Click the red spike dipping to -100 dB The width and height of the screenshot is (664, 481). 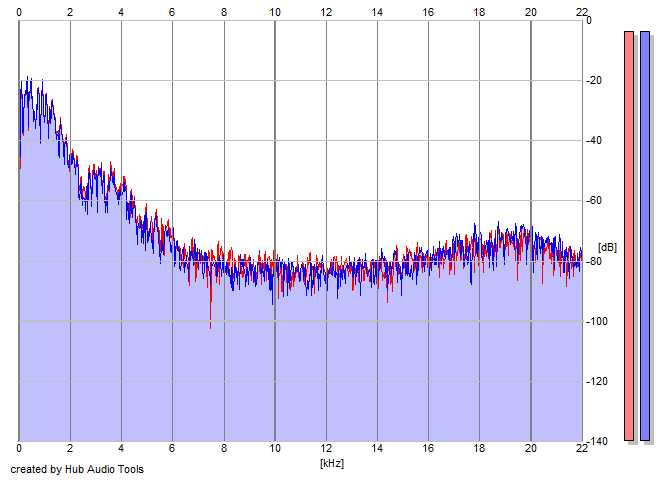pos(210,322)
